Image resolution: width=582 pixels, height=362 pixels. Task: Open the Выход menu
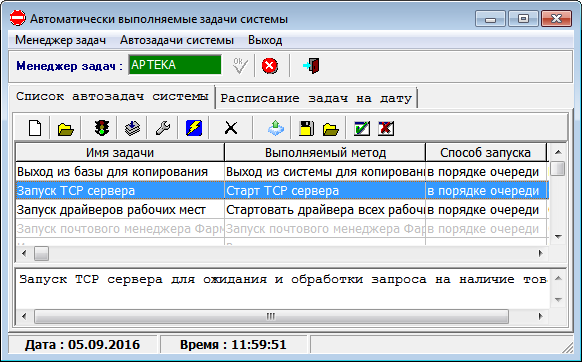[x=265, y=40]
